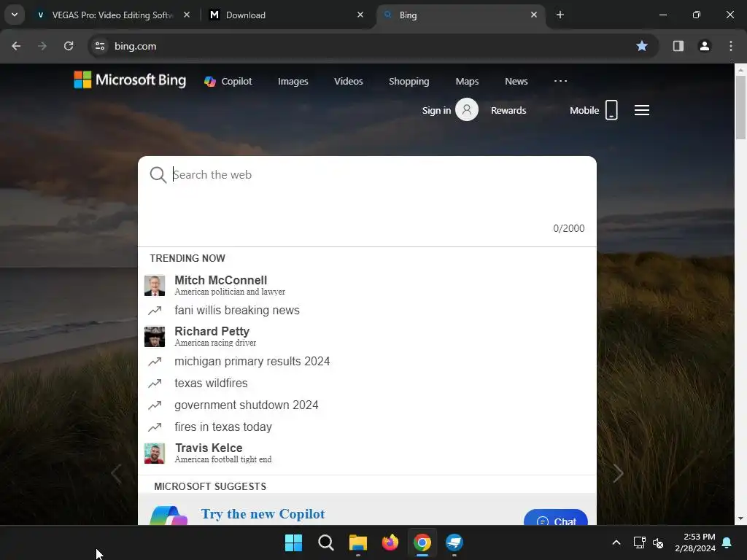Close the VEGAS Pro tab
Viewport: 747px width, 560px height.
tap(187, 15)
